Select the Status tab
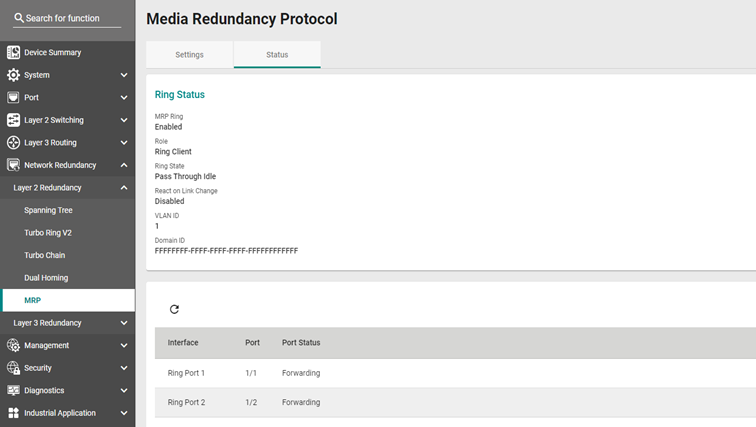Image resolution: width=756 pixels, height=427 pixels. (277, 54)
